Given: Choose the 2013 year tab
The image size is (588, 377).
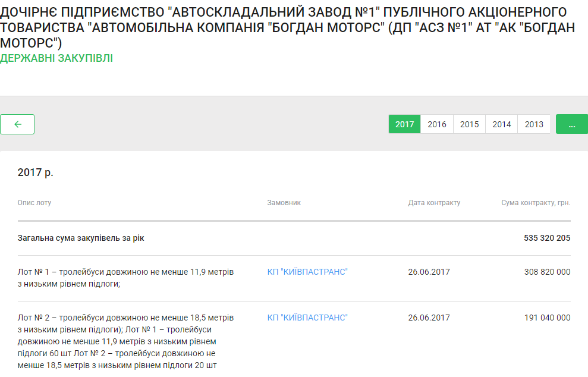Looking at the screenshot, I should [534, 124].
